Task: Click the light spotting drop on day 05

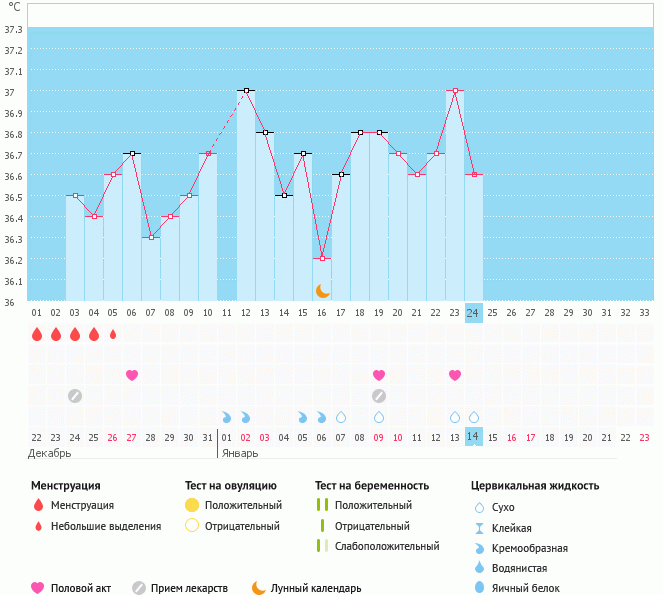Action: (x=113, y=334)
